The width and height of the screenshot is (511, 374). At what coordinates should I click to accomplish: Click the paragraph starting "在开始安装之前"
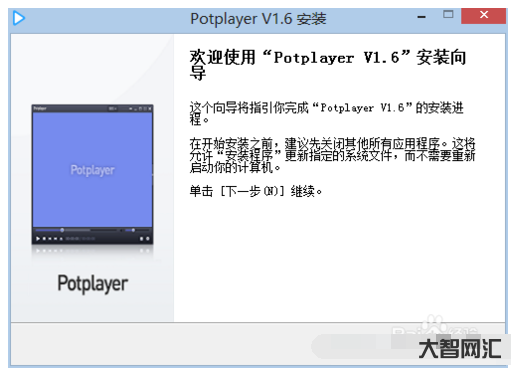point(332,155)
